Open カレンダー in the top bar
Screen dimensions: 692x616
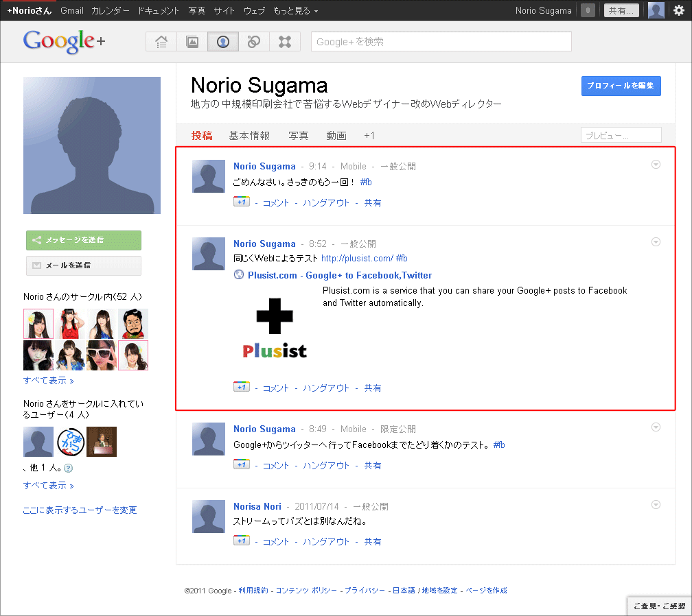click(111, 10)
